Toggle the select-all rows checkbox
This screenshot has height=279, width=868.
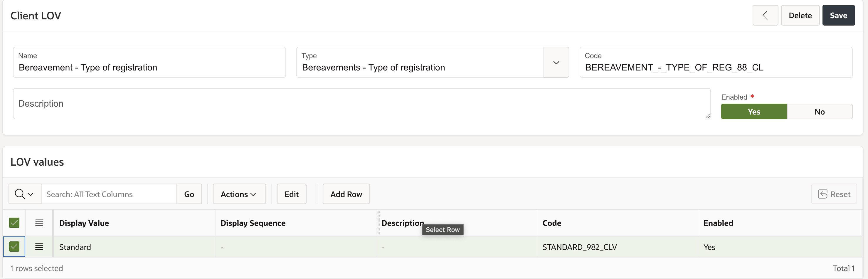tap(14, 223)
